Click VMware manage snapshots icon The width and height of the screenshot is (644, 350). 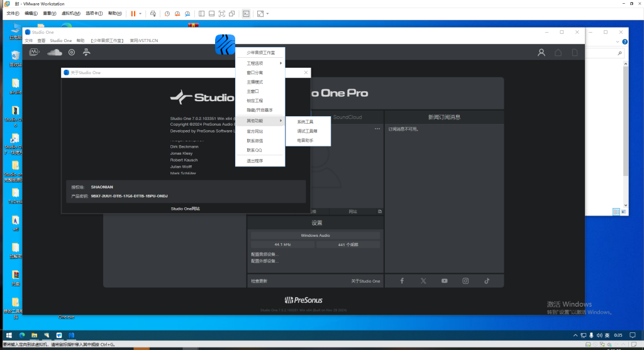187,14
